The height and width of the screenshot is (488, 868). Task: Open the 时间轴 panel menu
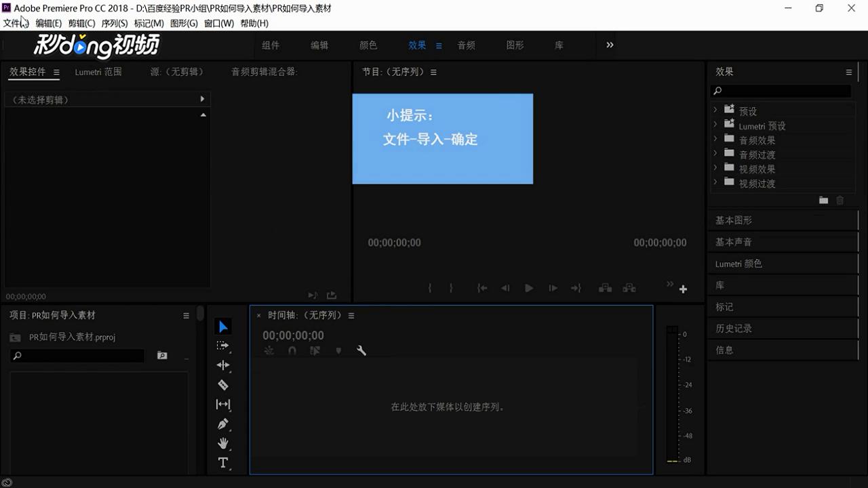point(351,315)
